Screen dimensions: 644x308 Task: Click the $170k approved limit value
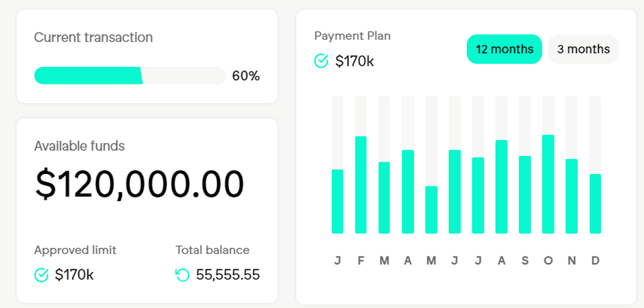pos(74,275)
